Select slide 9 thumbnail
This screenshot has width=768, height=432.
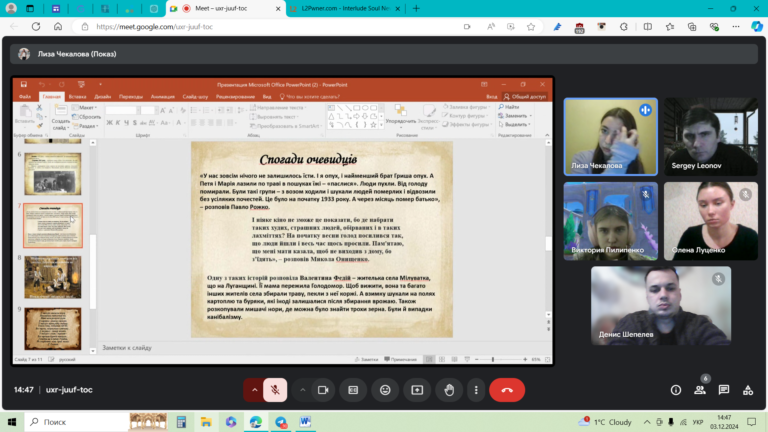point(53,328)
